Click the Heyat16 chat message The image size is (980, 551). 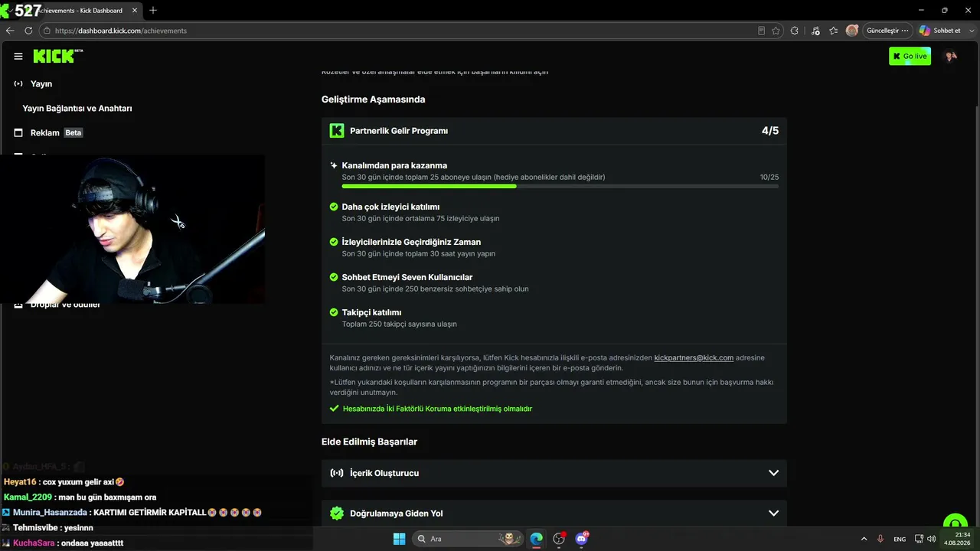[64, 482]
